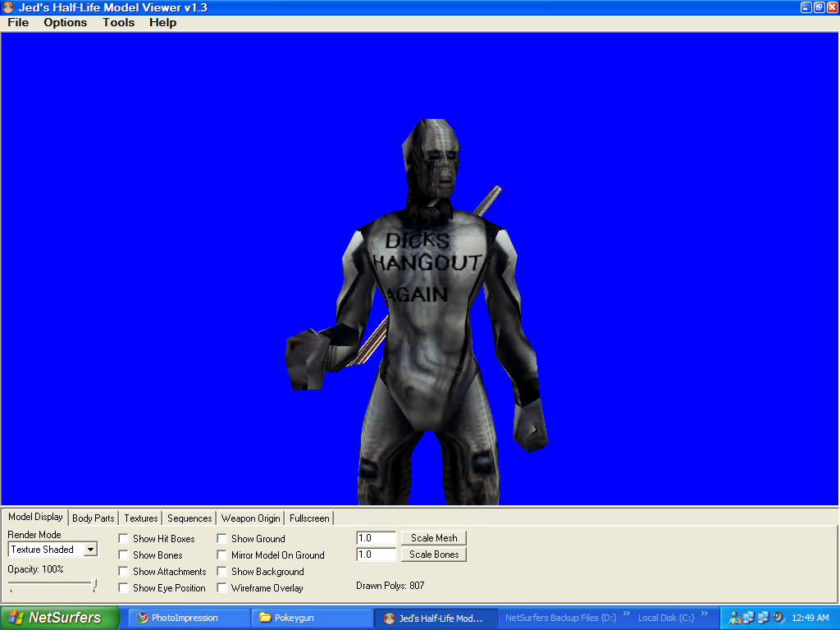Click the Texture Shaded render mode box
The image size is (840, 630).
click(x=53, y=550)
